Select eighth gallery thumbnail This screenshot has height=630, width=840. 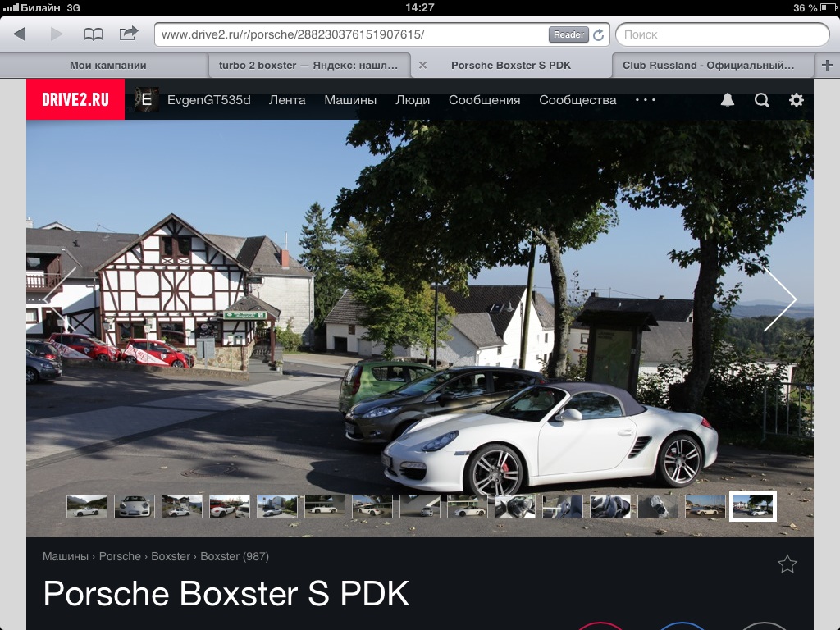pos(420,506)
